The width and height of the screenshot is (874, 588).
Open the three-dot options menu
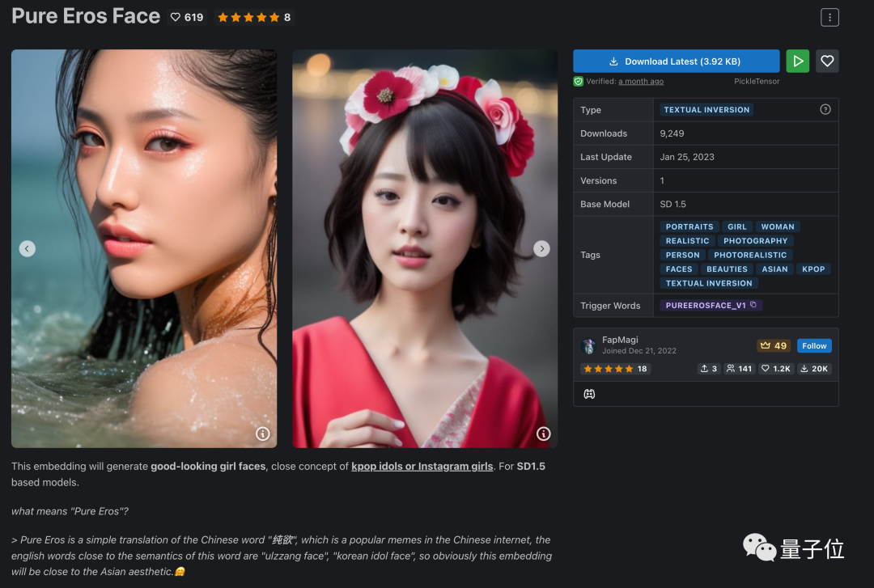829,17
